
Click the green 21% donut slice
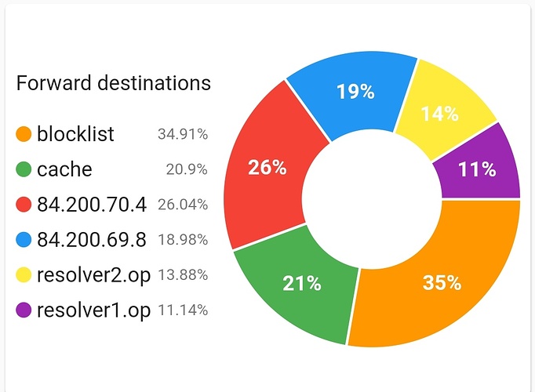click(302, 284)
